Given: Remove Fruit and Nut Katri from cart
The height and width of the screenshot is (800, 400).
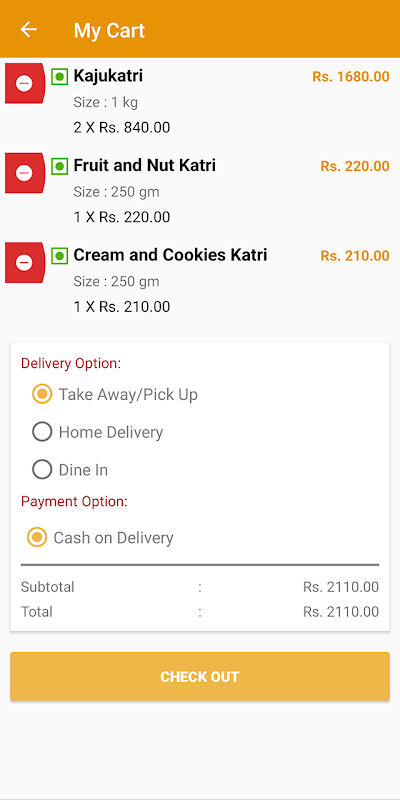Looking at the screenshot, I should coord(24,173).
